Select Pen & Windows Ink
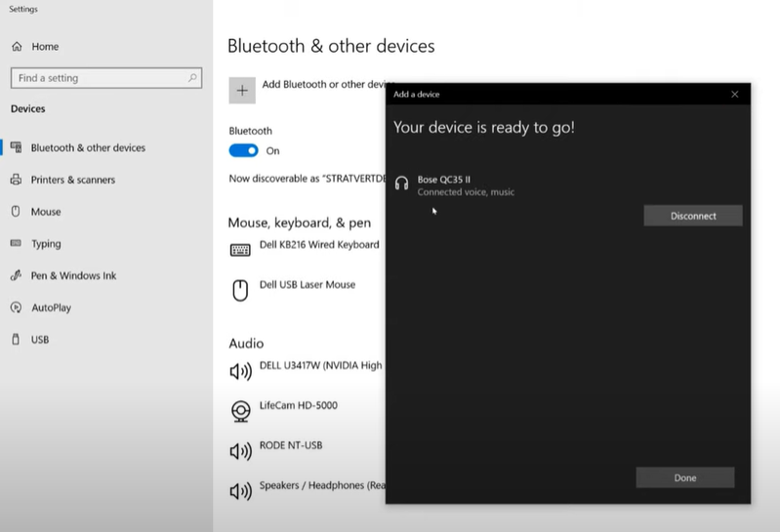This screenshot has width=780, height=532. (72, 275)
